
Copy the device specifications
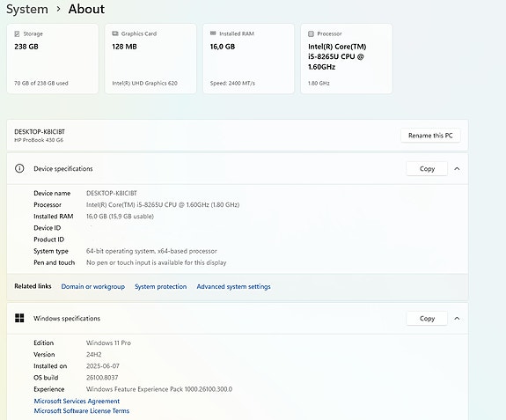click(427, 168)
